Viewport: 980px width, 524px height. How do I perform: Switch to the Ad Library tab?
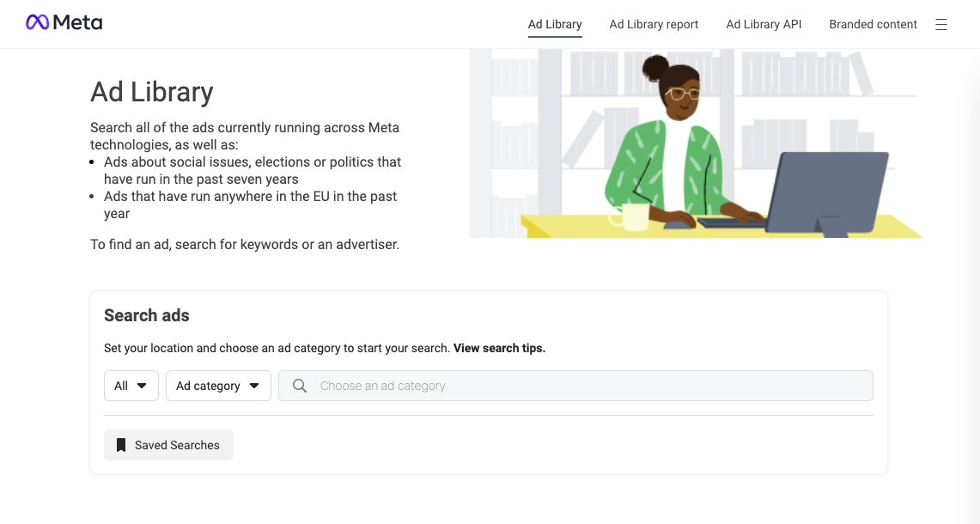554,24
